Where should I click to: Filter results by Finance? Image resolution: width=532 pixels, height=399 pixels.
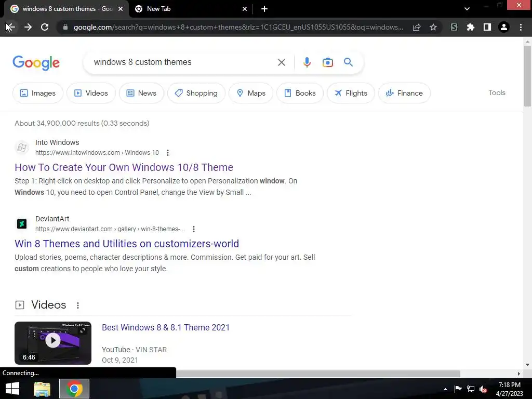click(x=404, y=93)
